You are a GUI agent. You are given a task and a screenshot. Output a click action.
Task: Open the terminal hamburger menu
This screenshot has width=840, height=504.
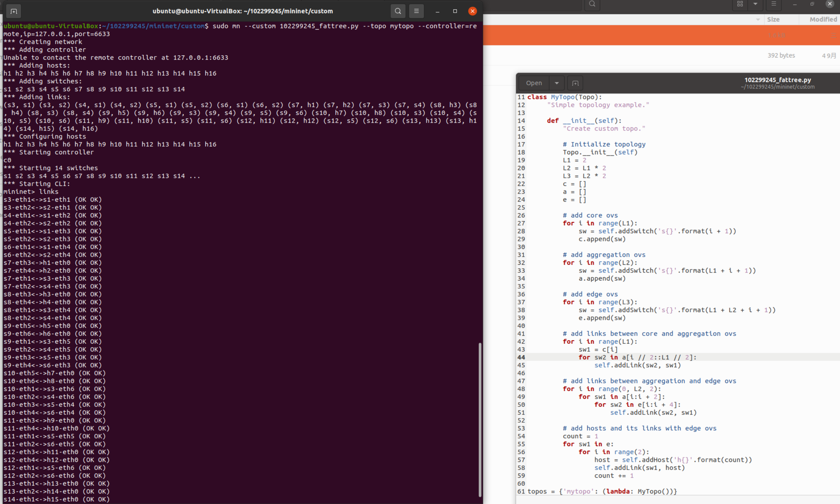tap(416, 11)
